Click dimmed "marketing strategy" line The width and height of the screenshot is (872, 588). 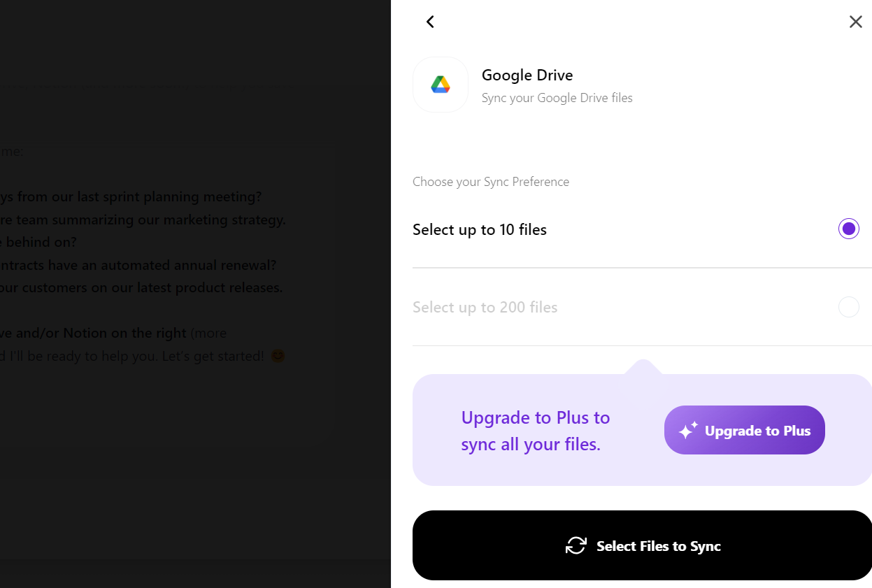tap(143, 220)
